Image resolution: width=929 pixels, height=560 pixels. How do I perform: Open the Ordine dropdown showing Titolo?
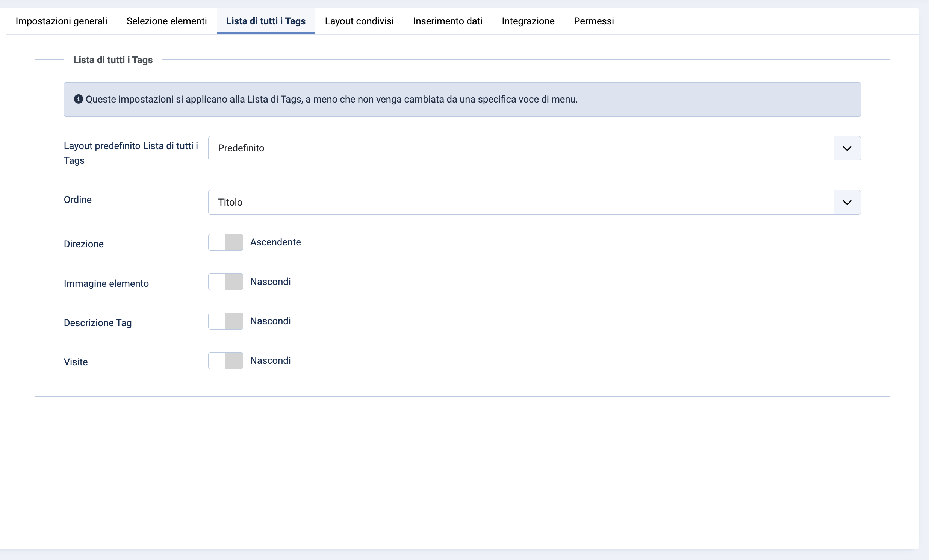point(534,202)
